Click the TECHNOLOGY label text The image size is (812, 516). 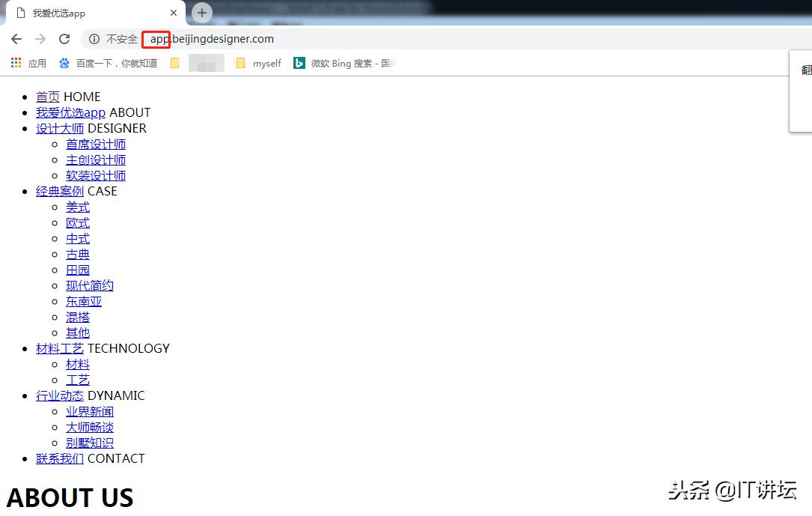129,349
